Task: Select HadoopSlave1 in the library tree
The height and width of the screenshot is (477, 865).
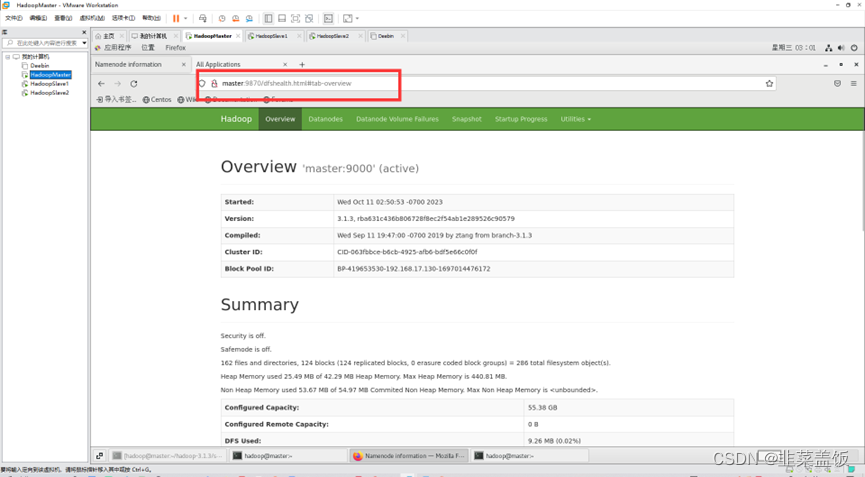Action: coord(49,84)
